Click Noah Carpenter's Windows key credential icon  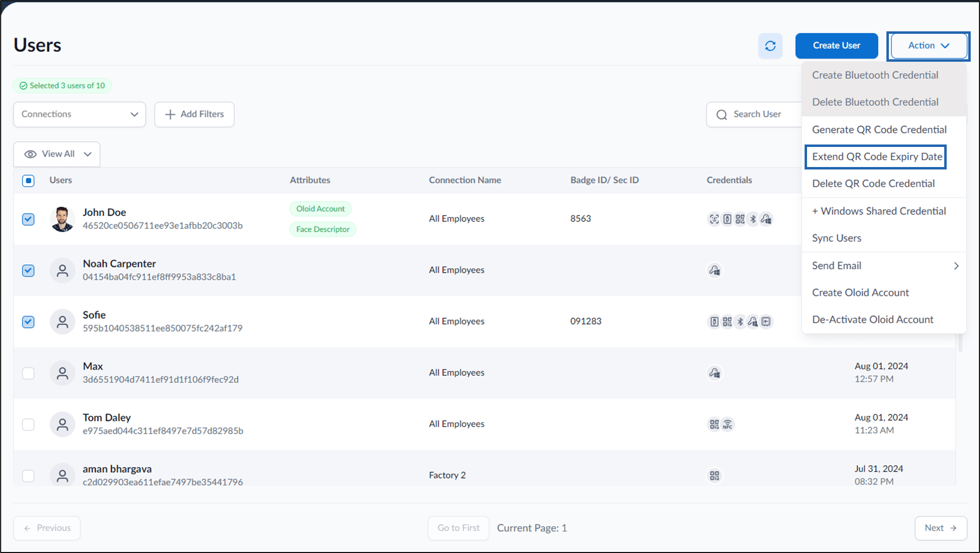(715, 270)
